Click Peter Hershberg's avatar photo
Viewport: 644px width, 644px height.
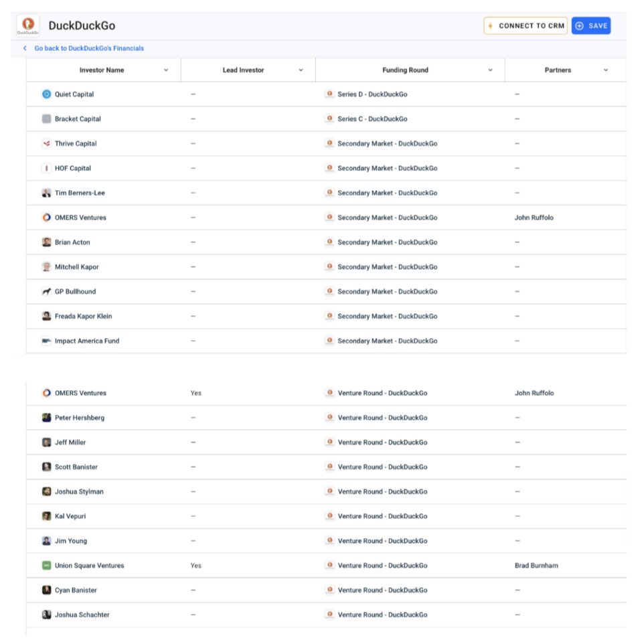click(x=46, y=417)
